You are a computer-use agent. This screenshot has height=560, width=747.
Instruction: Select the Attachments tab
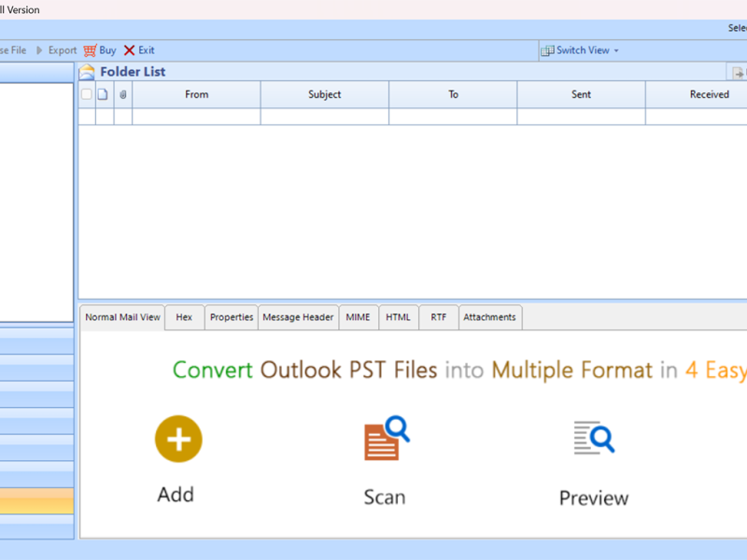tap(489, 317)
